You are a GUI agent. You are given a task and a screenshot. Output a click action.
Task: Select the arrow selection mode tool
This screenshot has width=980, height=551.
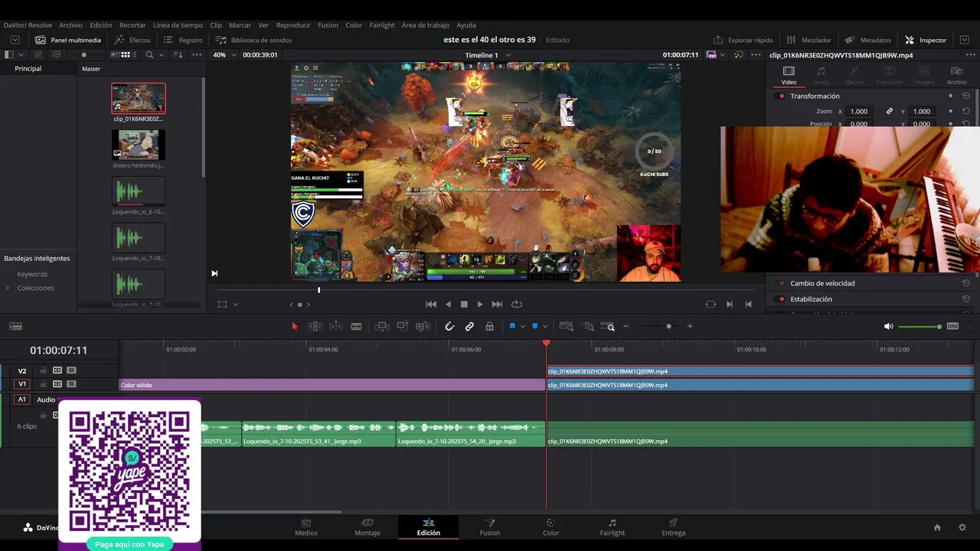[295, 326]
